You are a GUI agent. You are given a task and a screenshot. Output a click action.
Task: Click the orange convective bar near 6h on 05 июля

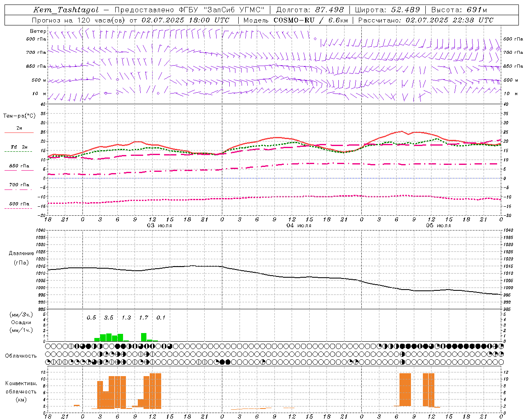pos(405,390)
